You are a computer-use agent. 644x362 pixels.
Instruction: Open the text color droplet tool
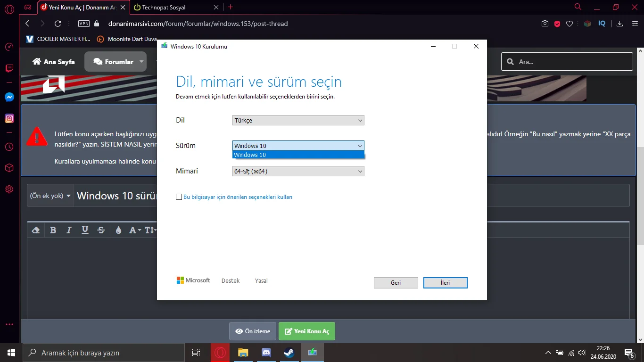[x=118, y=230]
